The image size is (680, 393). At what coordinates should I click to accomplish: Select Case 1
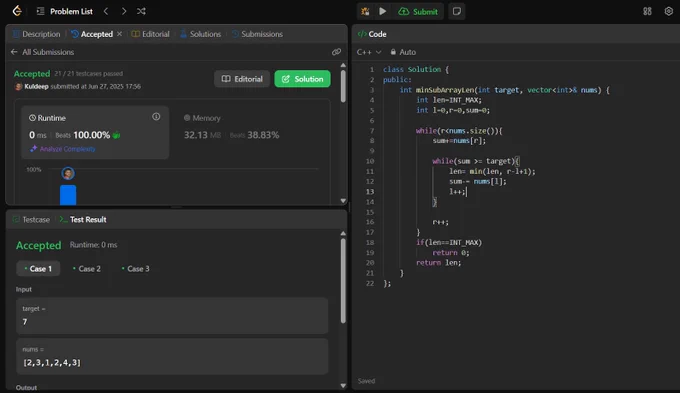click(38, 269)
